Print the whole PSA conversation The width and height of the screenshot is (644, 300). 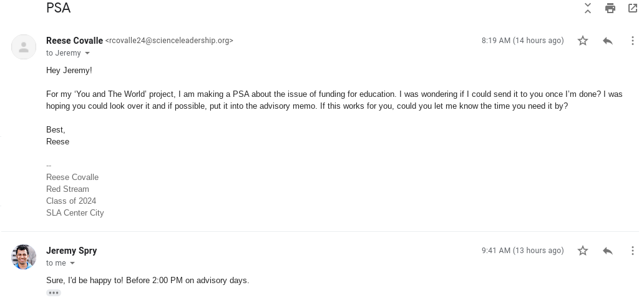pos(610,8)
